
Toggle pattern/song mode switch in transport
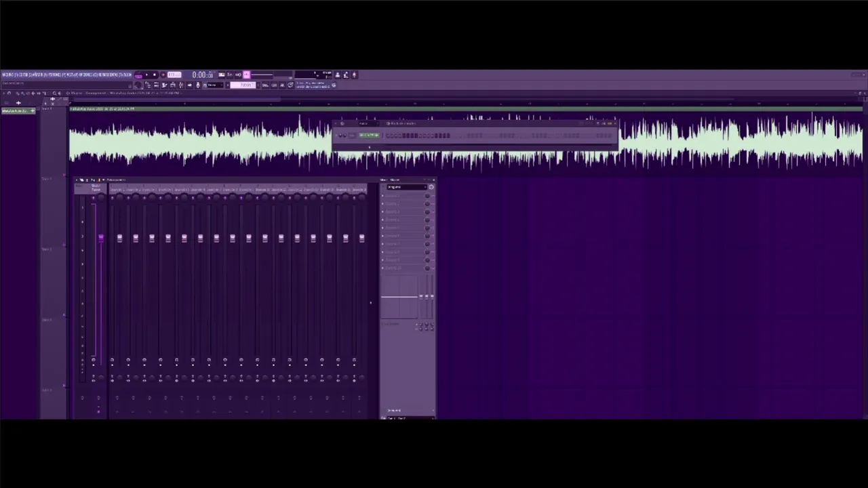tap(138, 75)
